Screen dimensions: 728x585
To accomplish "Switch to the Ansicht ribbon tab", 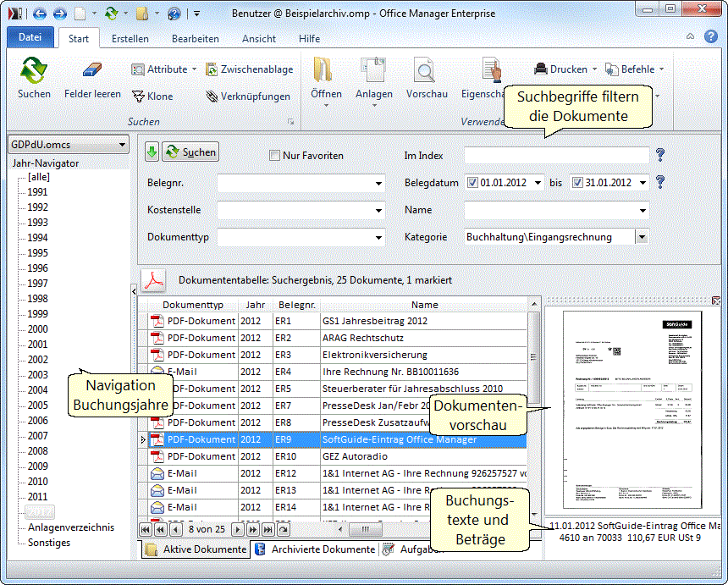I will (x=258, y=39).
